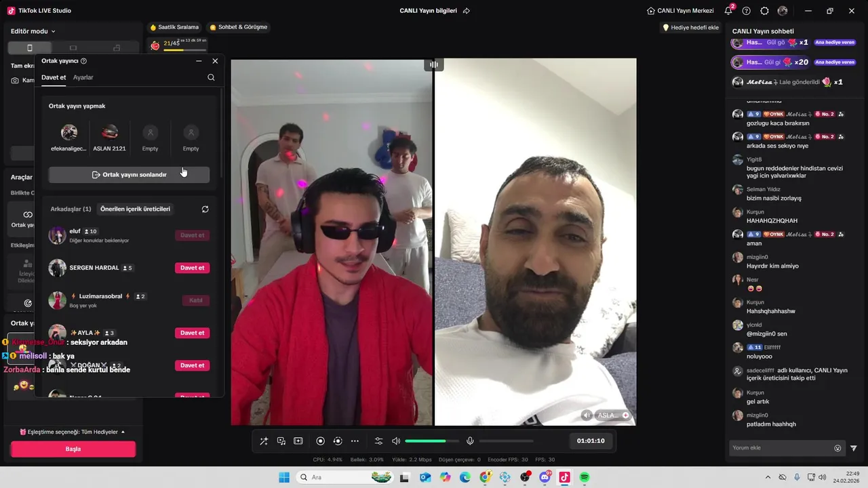Click the first Empty co-host slot
The width and height of the screenshot is (868, 488).
tap(151, 132)
